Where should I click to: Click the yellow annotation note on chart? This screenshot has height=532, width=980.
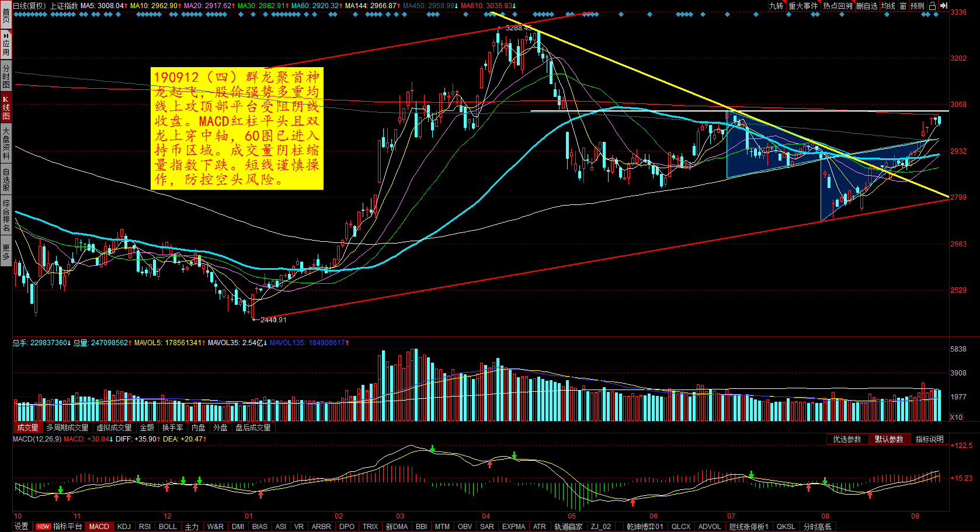click(x=237, y=128)
